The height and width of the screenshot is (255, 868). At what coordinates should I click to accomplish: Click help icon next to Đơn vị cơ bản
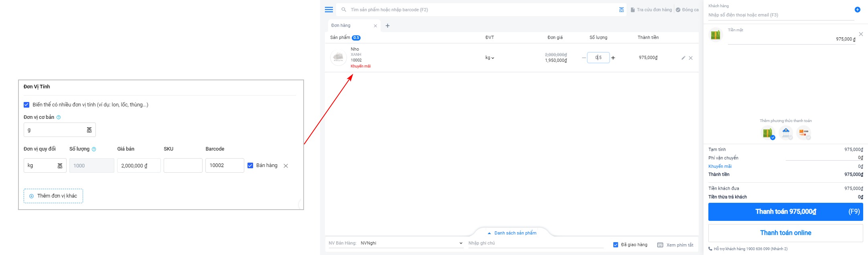pyautogui.click(x=59, y=117)
